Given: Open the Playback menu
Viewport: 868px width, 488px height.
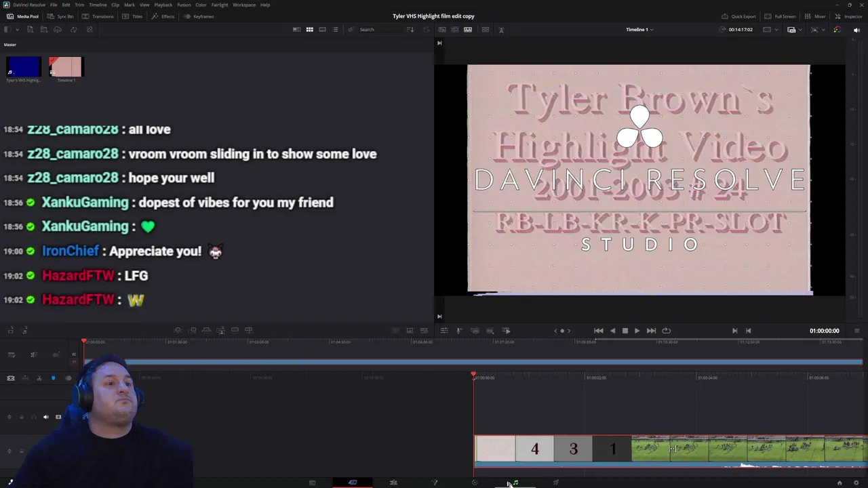Looking at the screenshot, I should click(163, 5).
